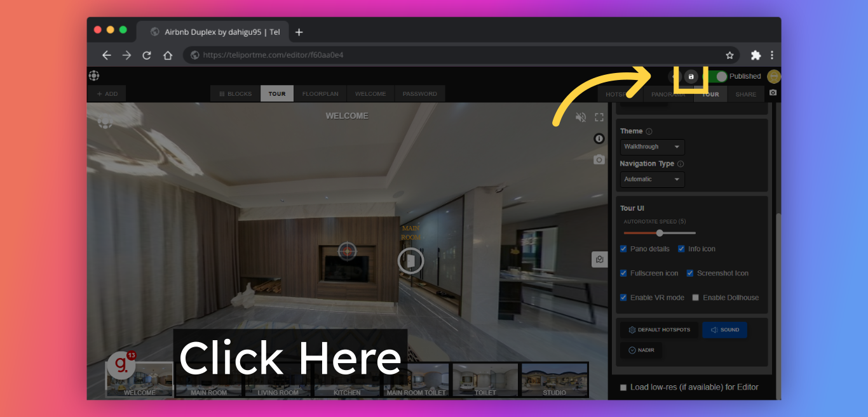Mute the tour sound icon in viewer
The height and width of the screenshot is (417, 868).
581,117
